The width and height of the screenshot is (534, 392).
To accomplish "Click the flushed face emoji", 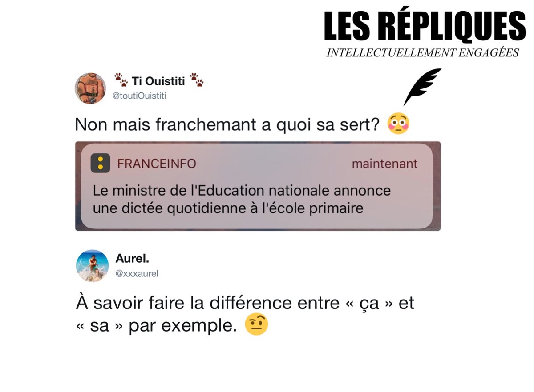I will (x=399, y=124).
